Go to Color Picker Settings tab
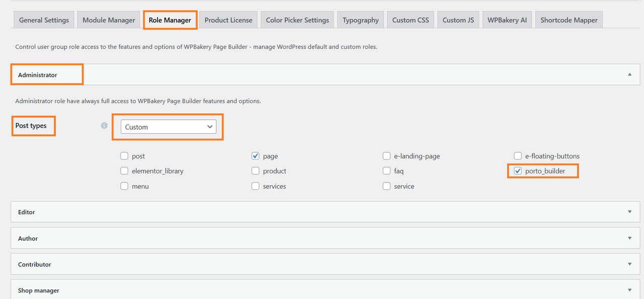 pos(297,20)
